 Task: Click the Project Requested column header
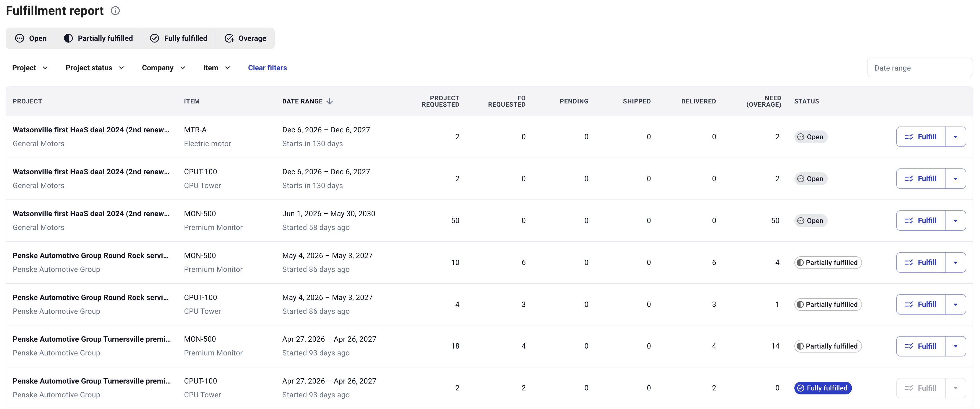coord(440,101)
